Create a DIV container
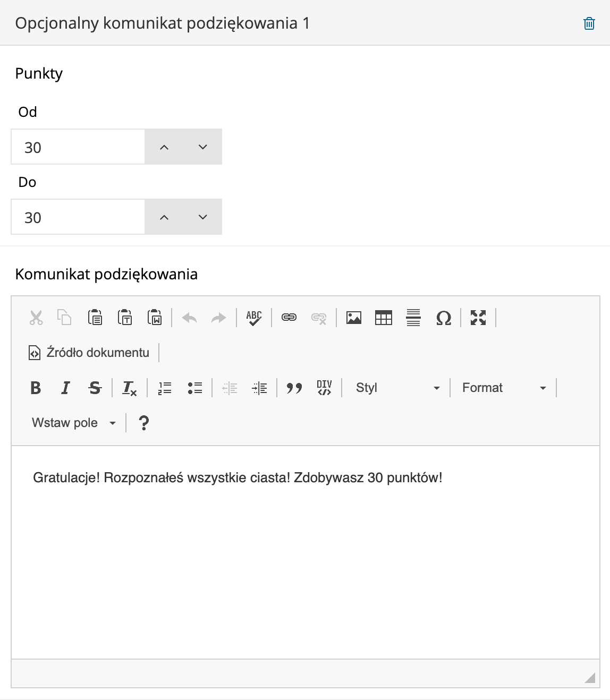The image size is (610, 700). point(324,388)
